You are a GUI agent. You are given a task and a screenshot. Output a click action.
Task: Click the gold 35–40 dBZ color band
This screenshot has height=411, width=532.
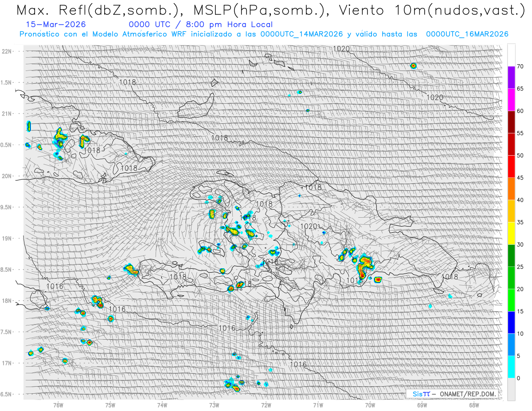point(511,211)
